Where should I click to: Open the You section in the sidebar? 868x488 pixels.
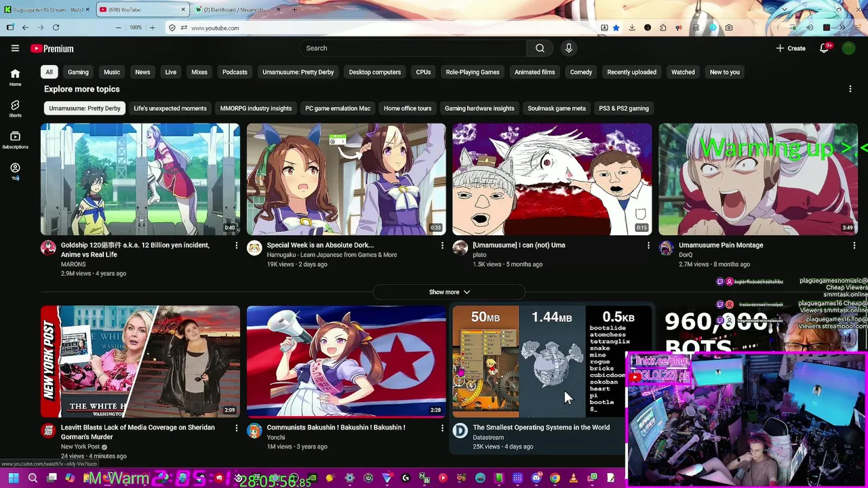[x=15, y=171]
